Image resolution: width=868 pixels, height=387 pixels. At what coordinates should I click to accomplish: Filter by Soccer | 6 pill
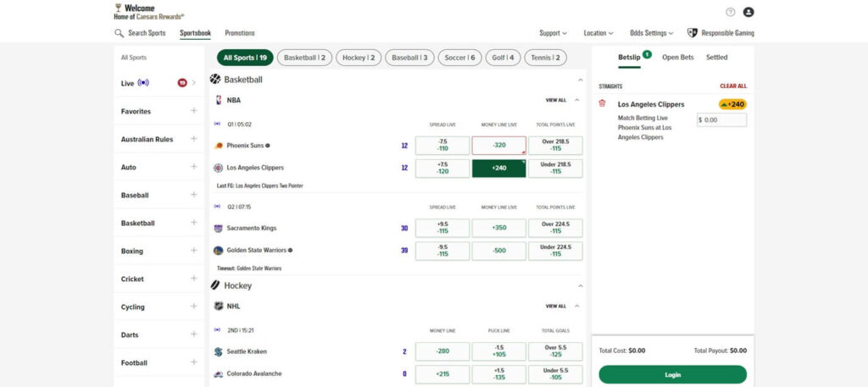[460, 58]
